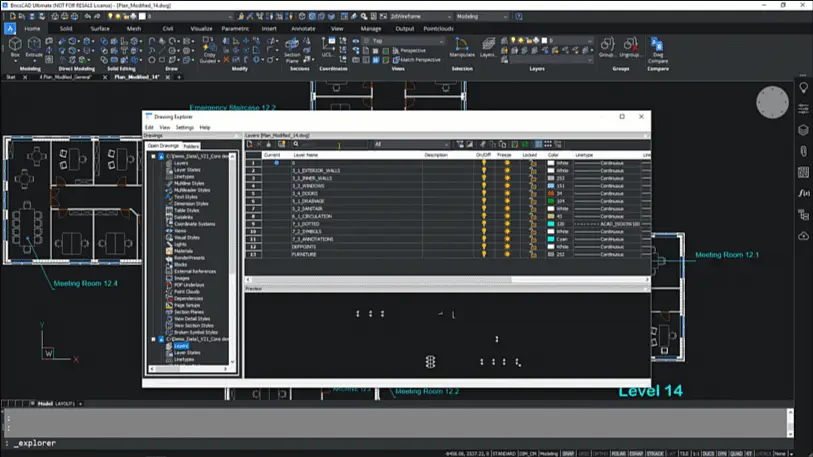Open the UCS coordinates tool
The image size is (813, 457).
click(327, 47)
